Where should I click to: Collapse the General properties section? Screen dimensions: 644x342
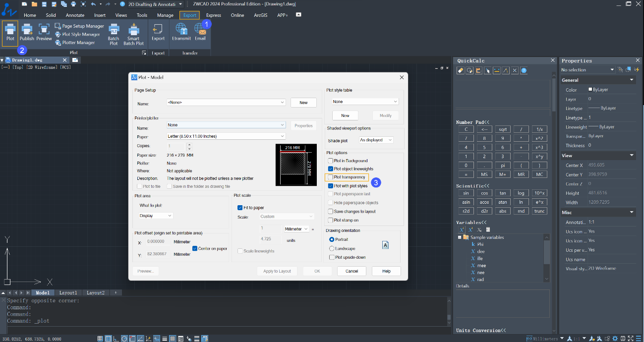(x=632, y=80)
